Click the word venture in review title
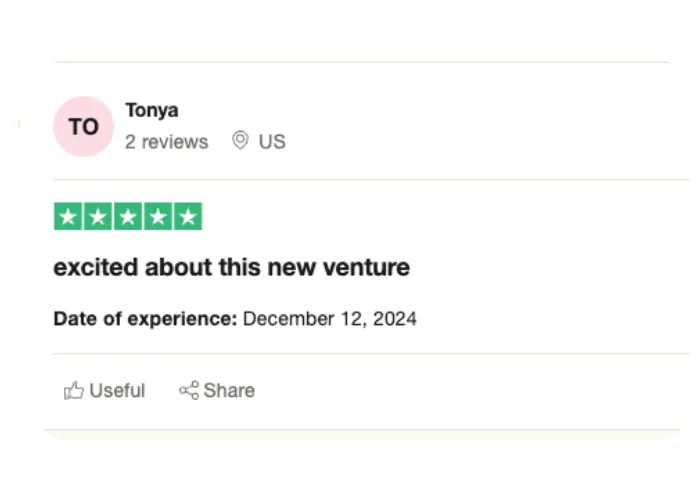 pyautogui.click(x=366, y=268)
